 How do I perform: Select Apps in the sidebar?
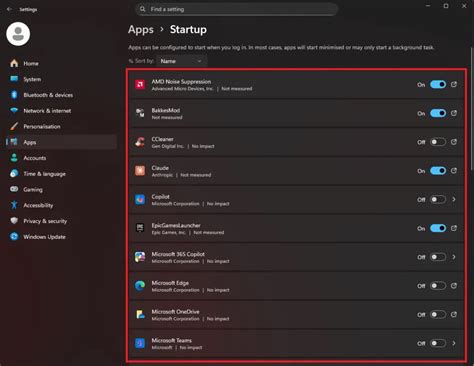point(61,142)
